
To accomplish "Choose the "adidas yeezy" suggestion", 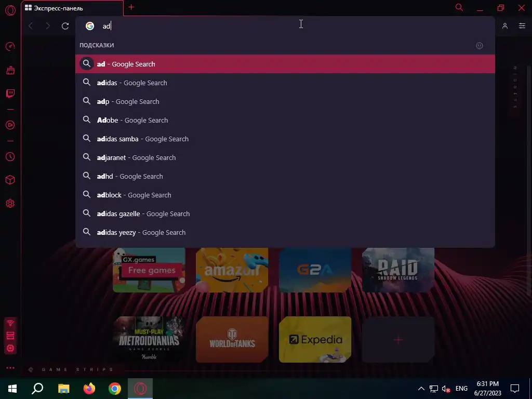I will (285, 232).
